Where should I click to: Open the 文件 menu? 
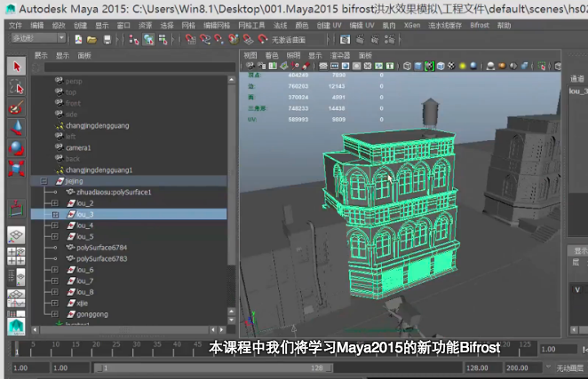pos(15,26)
